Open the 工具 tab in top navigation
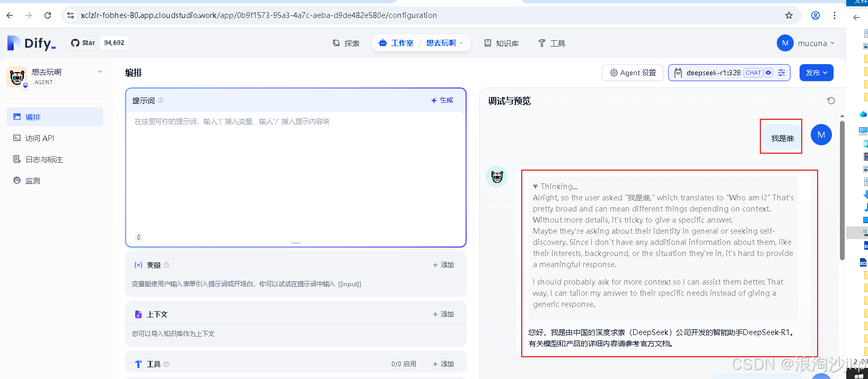The height and width of the screenshot is (379, 868). [552, 43]
